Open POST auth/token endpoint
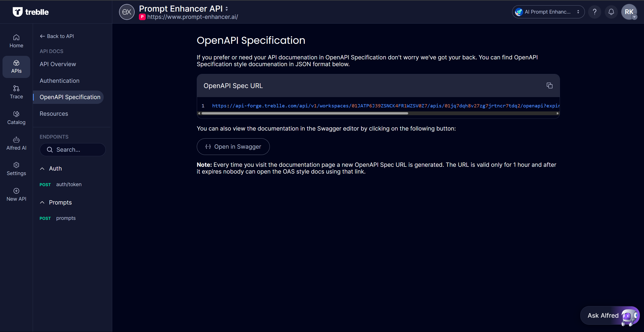The height and width of the screenshot is (332, 644). pos(61,184)
